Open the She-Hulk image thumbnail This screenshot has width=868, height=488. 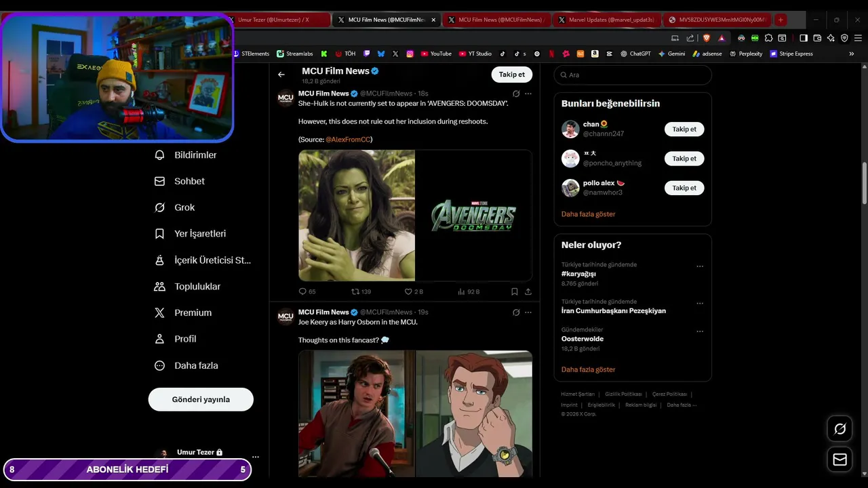357,216
